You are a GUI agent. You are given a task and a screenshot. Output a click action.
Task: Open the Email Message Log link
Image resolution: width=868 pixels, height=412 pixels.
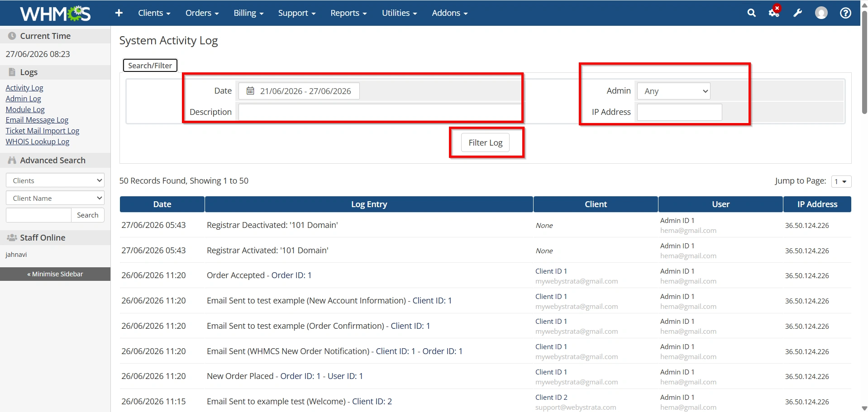coord(37,120)
